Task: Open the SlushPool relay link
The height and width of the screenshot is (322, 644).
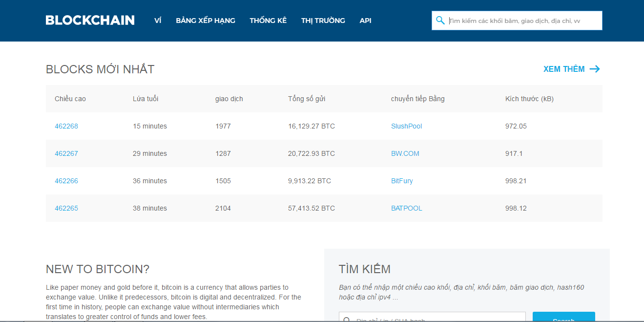Action: 406,126
